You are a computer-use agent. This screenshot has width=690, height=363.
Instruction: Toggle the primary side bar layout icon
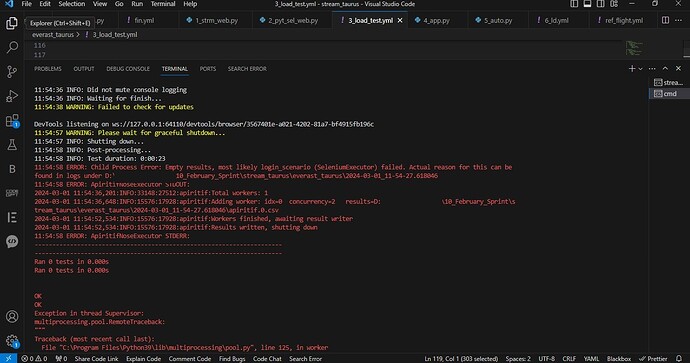(x=574, y=4)
